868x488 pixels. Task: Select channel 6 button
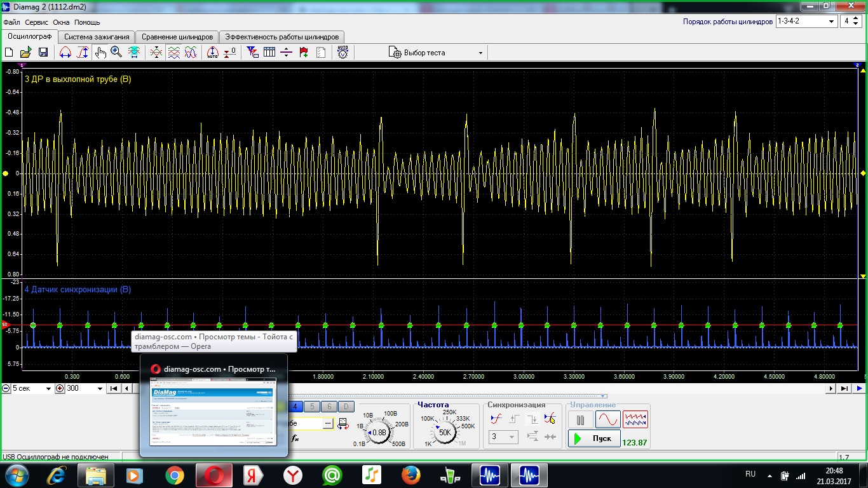tap(329, 407)
